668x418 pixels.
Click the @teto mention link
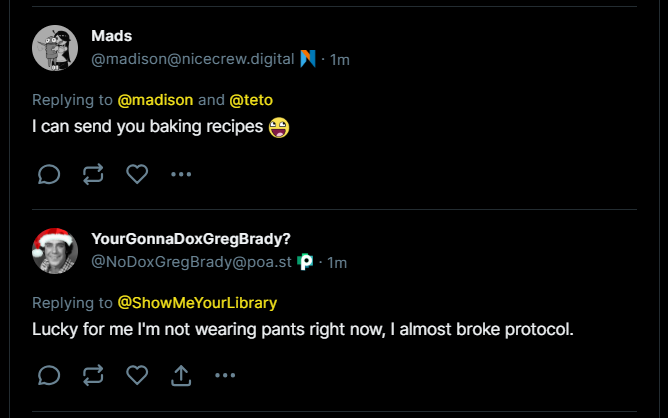[x=251, y=100]
